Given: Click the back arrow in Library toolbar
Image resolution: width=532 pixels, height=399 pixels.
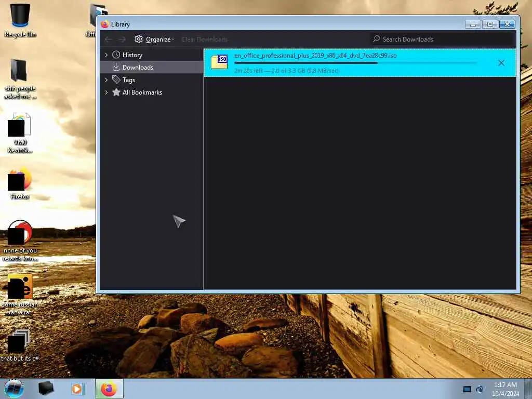Looking at the screenshot, I should pos(108,39).
